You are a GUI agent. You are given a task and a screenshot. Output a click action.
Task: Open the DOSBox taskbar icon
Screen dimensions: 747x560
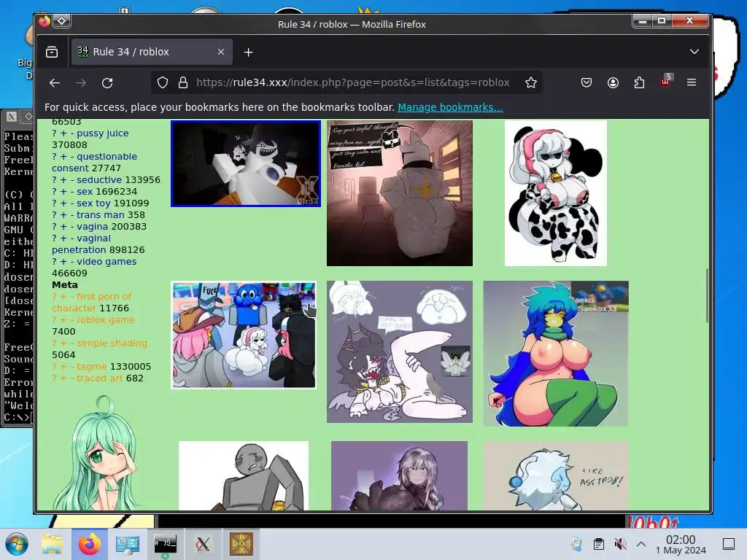point(241,544)
